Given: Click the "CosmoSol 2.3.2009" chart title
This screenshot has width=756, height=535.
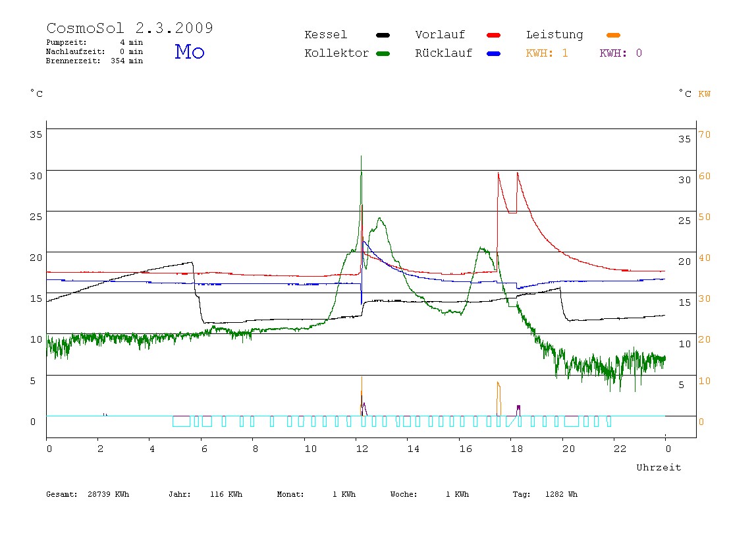Looking at the screenshot, I should 130,28.
